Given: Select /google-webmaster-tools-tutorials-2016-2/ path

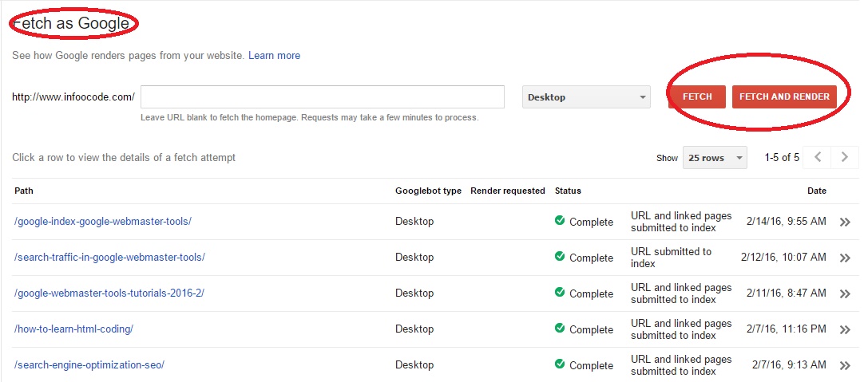Looking at the screenshot, I should click(109, 293).
